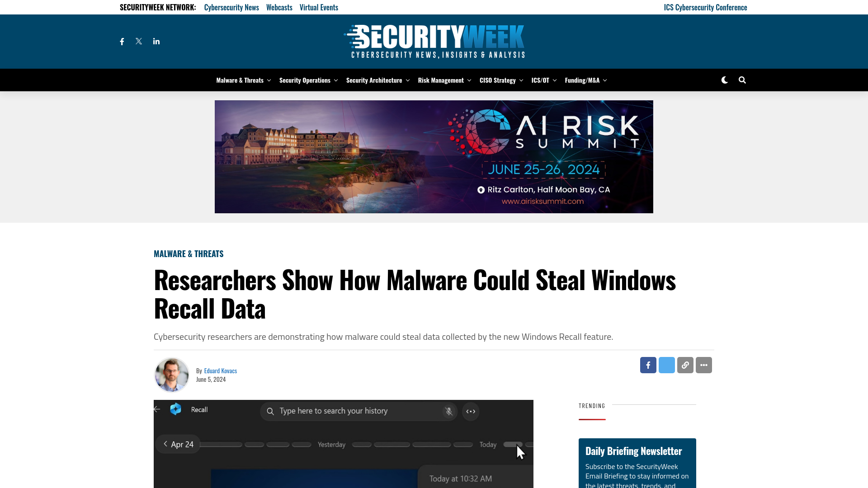The width and height of the screenshot is (868, 488).
Task: Click the AI Risk Summit banner
Action: [434, 157]
